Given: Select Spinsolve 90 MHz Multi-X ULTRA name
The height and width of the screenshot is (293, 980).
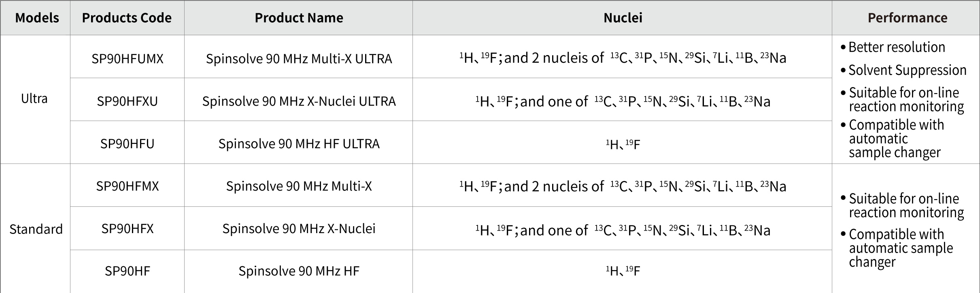Looking at the screenshot, I should (x=299, y=59).
